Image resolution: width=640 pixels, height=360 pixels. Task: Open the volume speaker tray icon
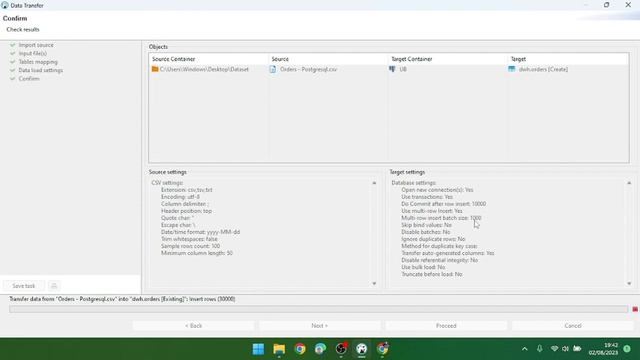tap(565, 349)
